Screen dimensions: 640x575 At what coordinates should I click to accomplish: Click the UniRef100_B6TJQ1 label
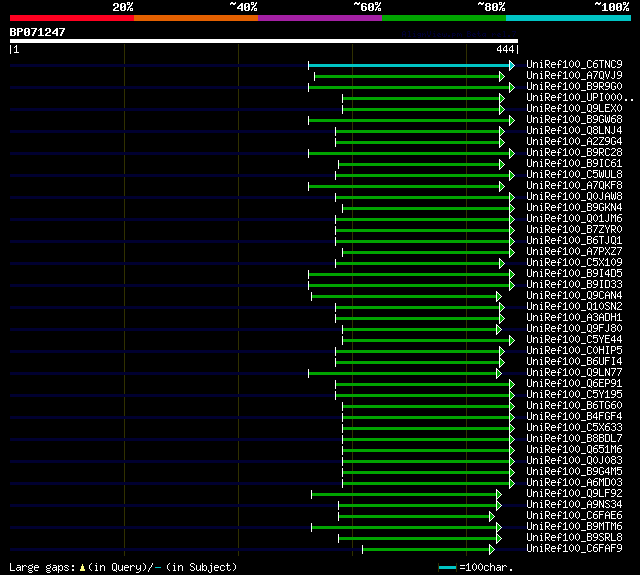coord(574,241)
